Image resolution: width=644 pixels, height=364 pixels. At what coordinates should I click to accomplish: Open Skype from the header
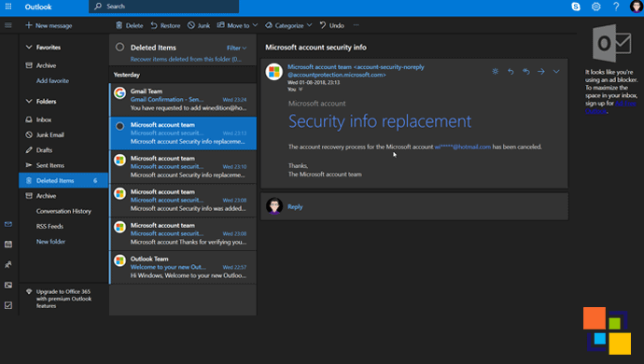point(576,7)
